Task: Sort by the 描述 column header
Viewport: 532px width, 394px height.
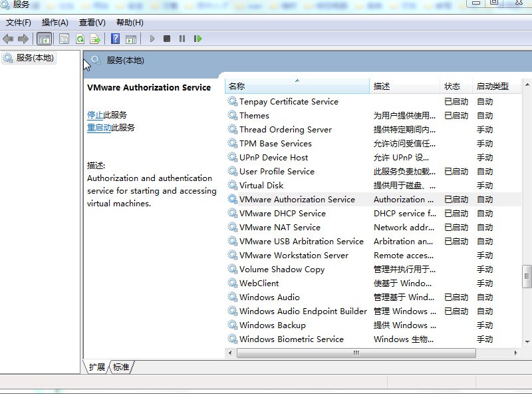Action: point(404,87)
